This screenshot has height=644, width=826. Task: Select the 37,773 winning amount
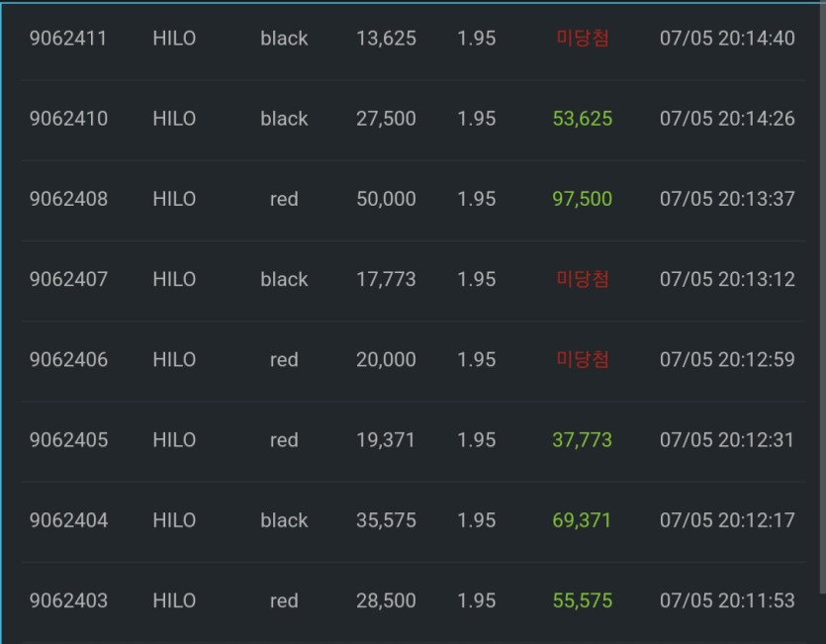[x=582, y=440]
